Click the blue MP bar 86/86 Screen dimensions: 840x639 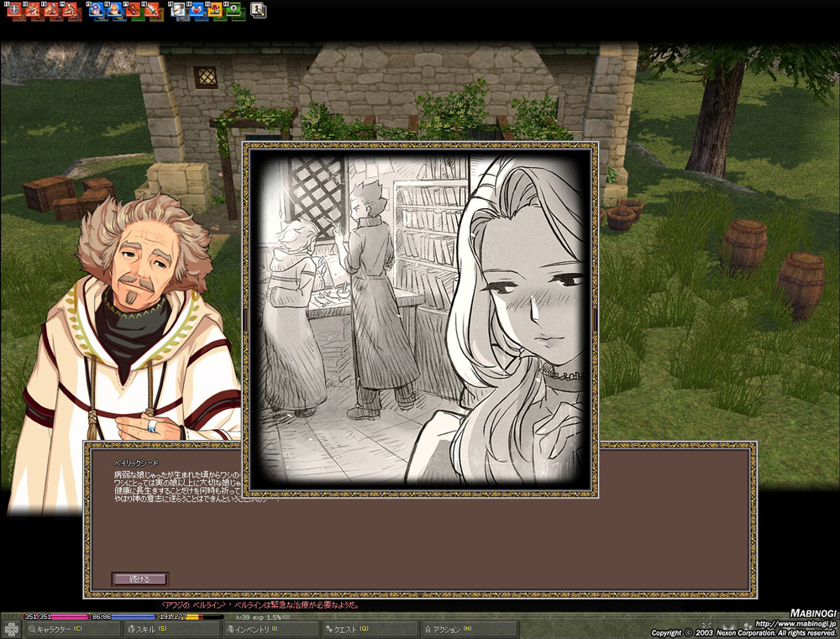[x=123, y=616]
